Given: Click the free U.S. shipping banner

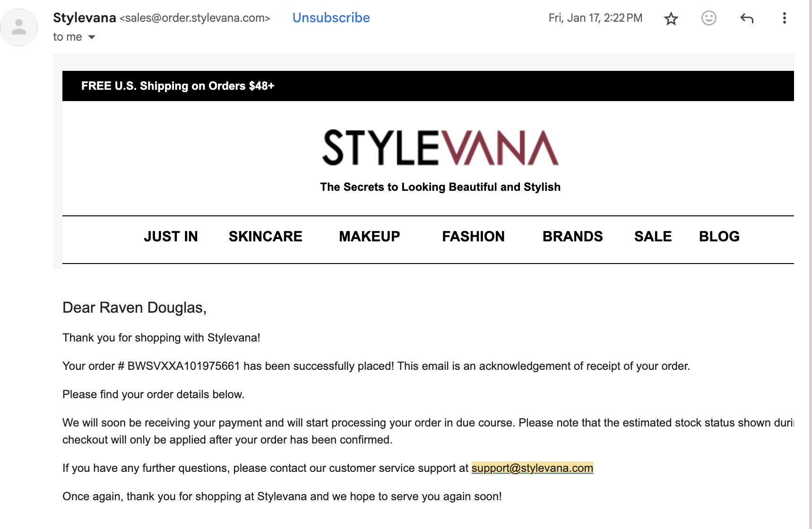Looking at the screenshot, I should pos(178,86).
